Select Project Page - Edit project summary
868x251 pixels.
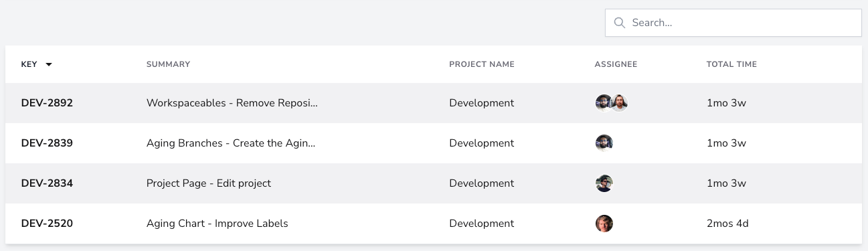(209, 183)
